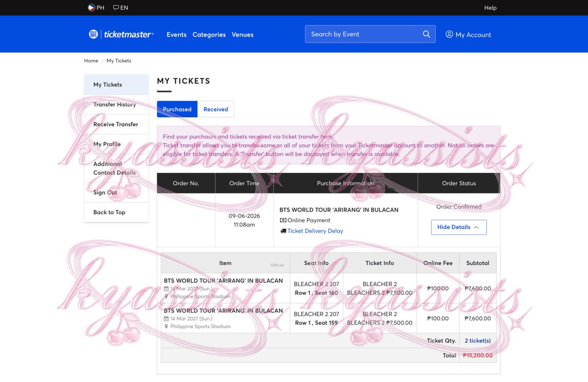This screenshot has height=382, width=588.
Task: Open the Ticket Delivery Delay link
Action: [315, 231]
